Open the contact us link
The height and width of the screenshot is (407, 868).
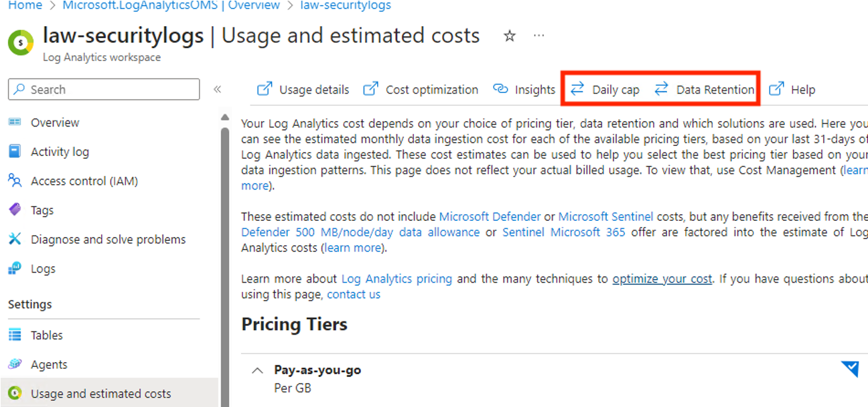coord(354,294)
